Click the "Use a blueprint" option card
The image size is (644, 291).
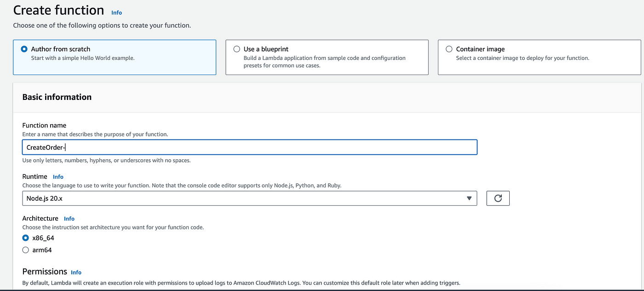pos(327,57)
